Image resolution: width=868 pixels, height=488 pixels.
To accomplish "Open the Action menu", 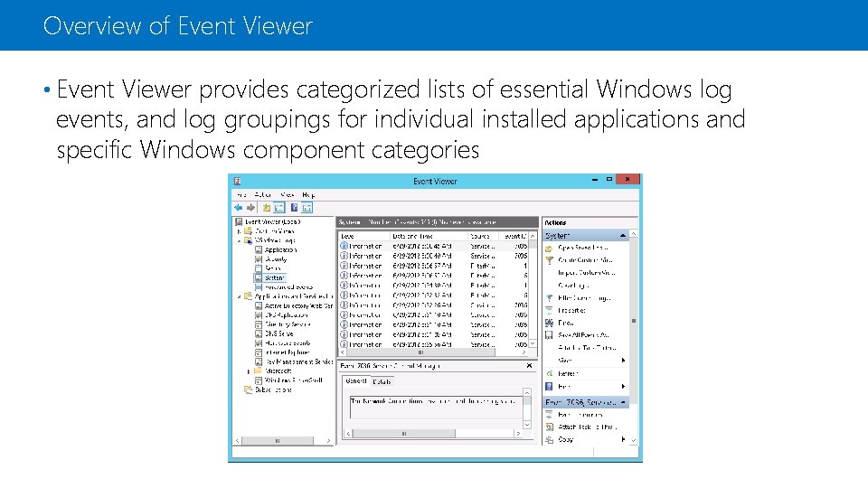I will click(263, 195).
